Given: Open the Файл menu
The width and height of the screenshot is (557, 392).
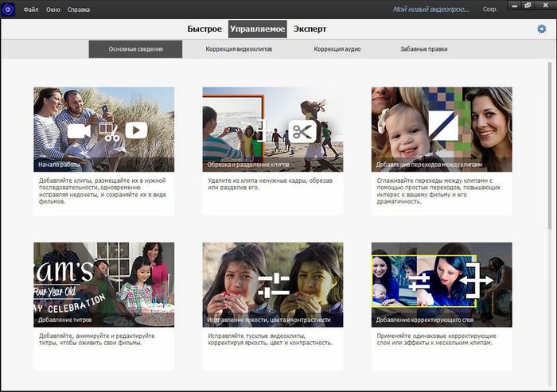Looking at the screenshot, I should (31, 10).
